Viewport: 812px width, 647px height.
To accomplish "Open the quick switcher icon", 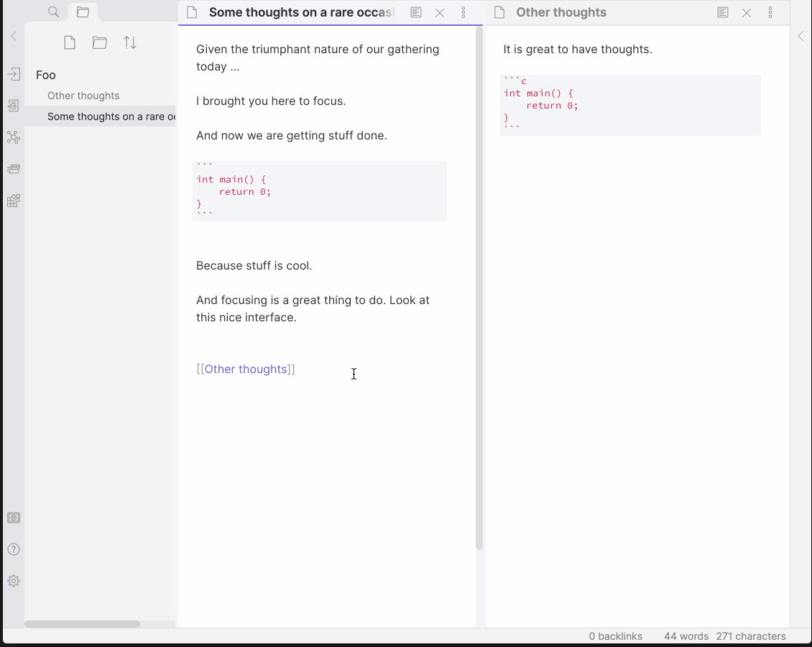I will (14, 74).
